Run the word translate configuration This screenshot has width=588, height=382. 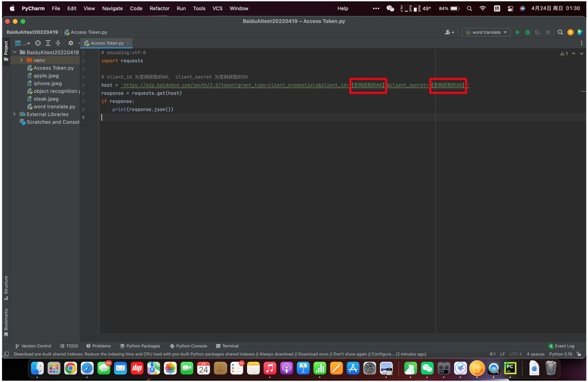[x=517, y=32]
